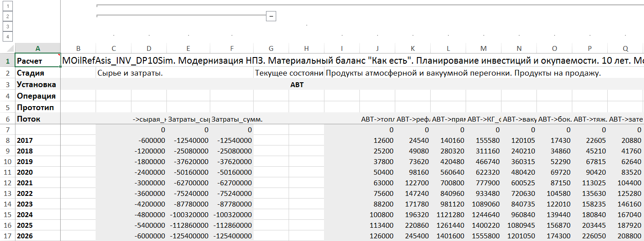This screenshot has width=644, height=241.
Task: Select column A header
Action: [x=38, y=48]
